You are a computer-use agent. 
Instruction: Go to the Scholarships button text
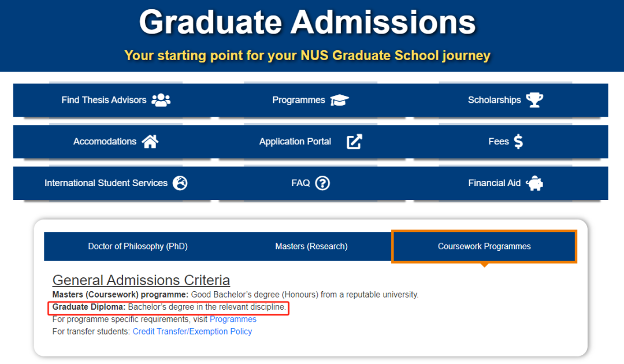[x=494, y=100]
